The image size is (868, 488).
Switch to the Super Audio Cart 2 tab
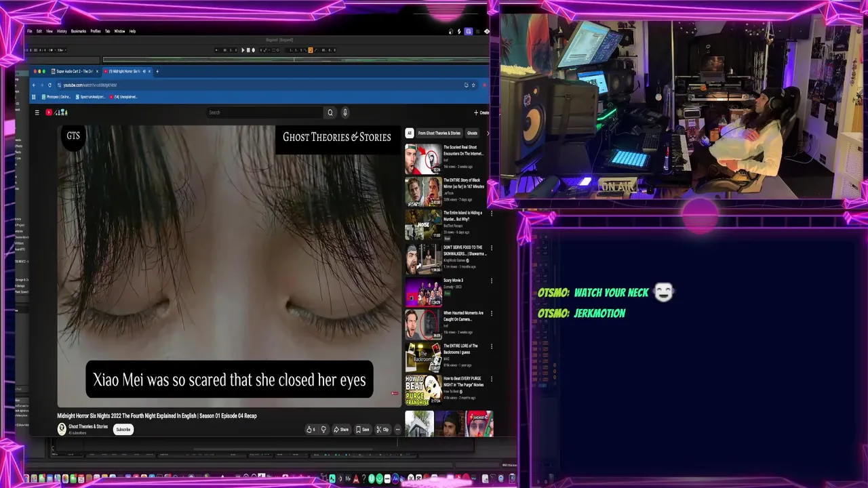(75, 71)
